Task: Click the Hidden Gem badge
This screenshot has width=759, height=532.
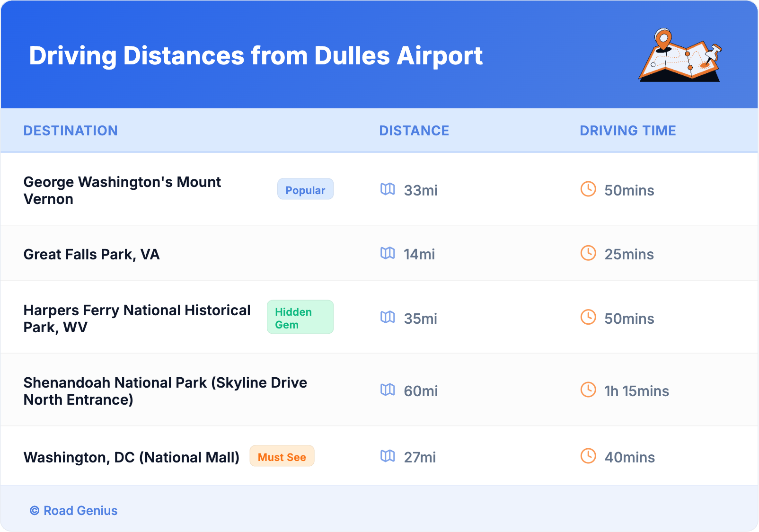Action: coord(300,318)
